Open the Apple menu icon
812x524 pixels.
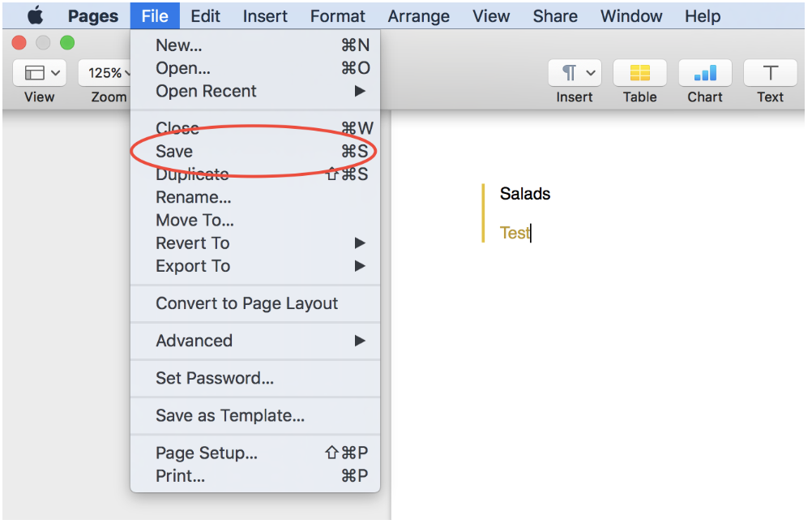click(x=35, y=15)
